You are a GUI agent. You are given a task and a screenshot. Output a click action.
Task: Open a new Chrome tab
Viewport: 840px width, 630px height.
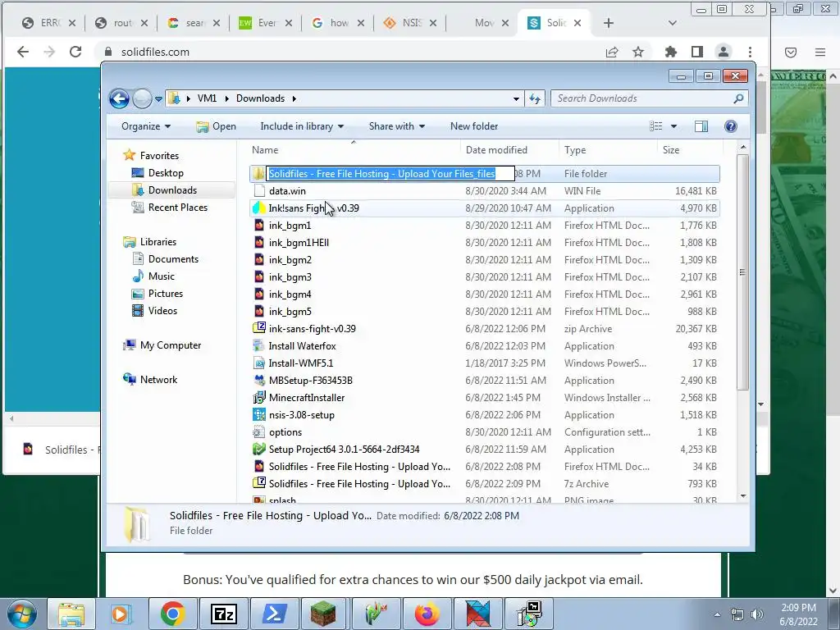[608, 23]
